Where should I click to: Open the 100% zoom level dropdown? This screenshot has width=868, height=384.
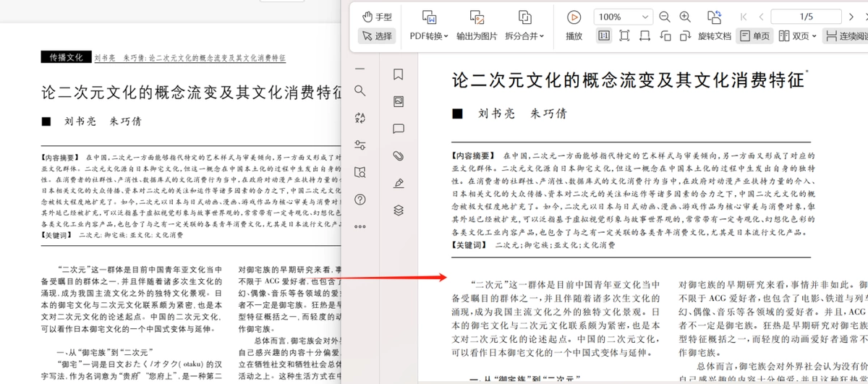click(624, 17)
